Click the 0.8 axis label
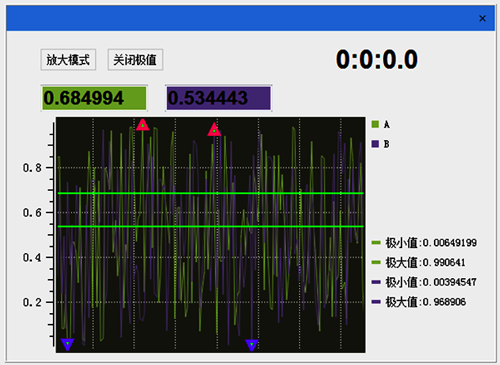The height and width of the screenshot is (365, 500). [32, 168]
